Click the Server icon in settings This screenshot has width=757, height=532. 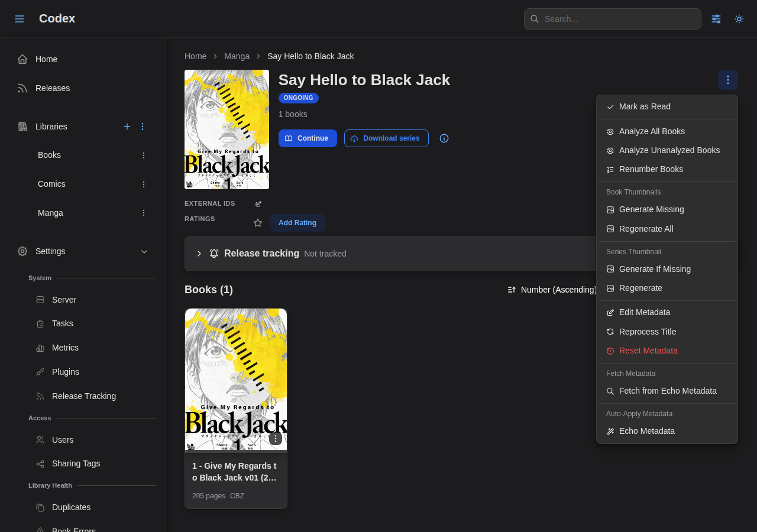[40, 300]
